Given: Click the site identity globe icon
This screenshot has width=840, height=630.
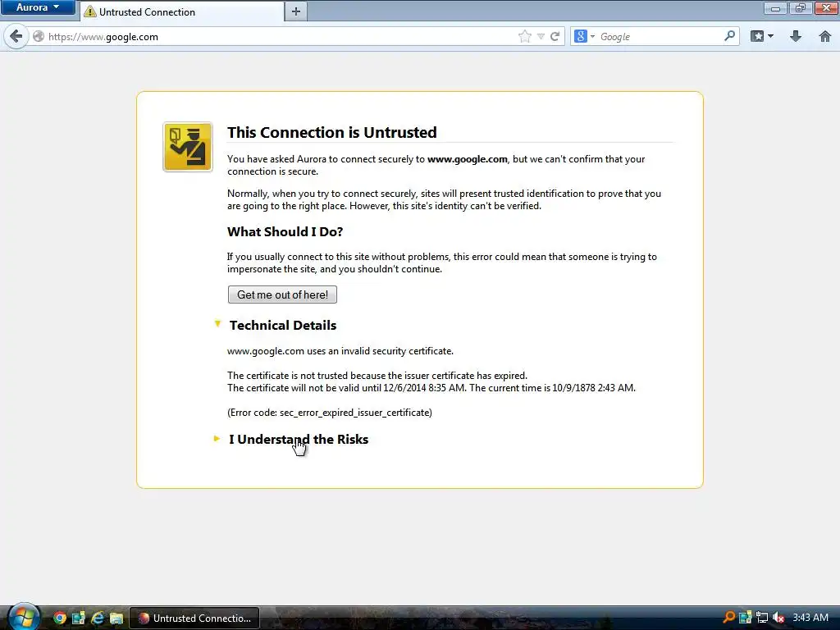Looking at the screenshot, I should pyautogui.click(x=39, y=36).
